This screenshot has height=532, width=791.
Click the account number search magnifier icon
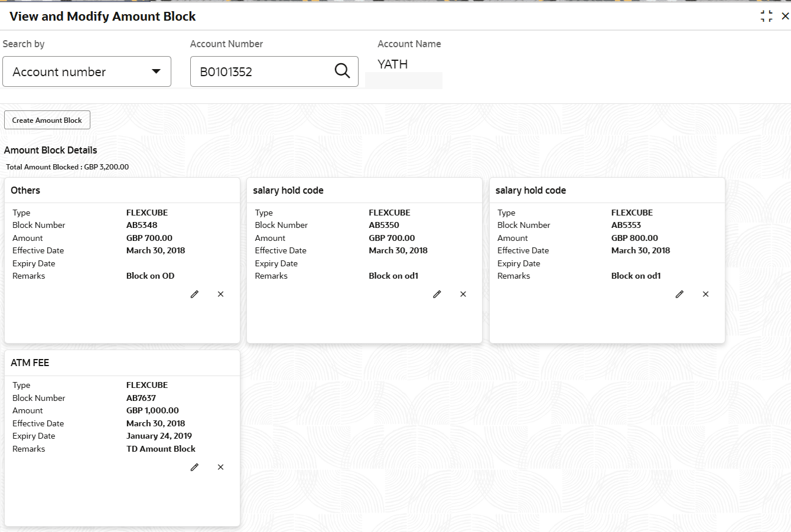tap(342, 71)
